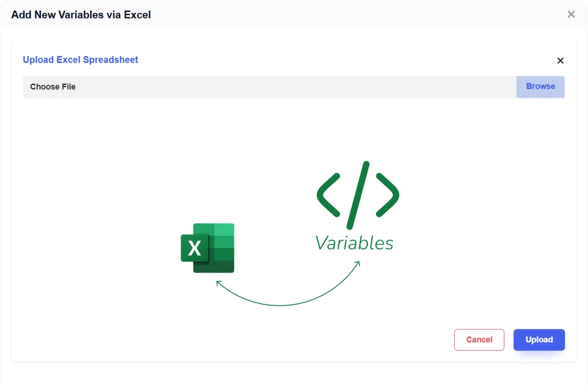Click the Add New Variables via Excel title

(x=81, y=15)
